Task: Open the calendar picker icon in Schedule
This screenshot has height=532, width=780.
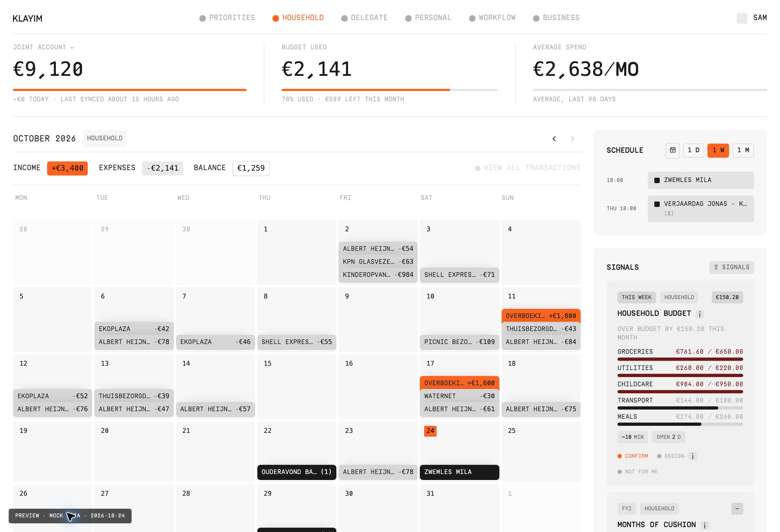Action: coord(672,150)
